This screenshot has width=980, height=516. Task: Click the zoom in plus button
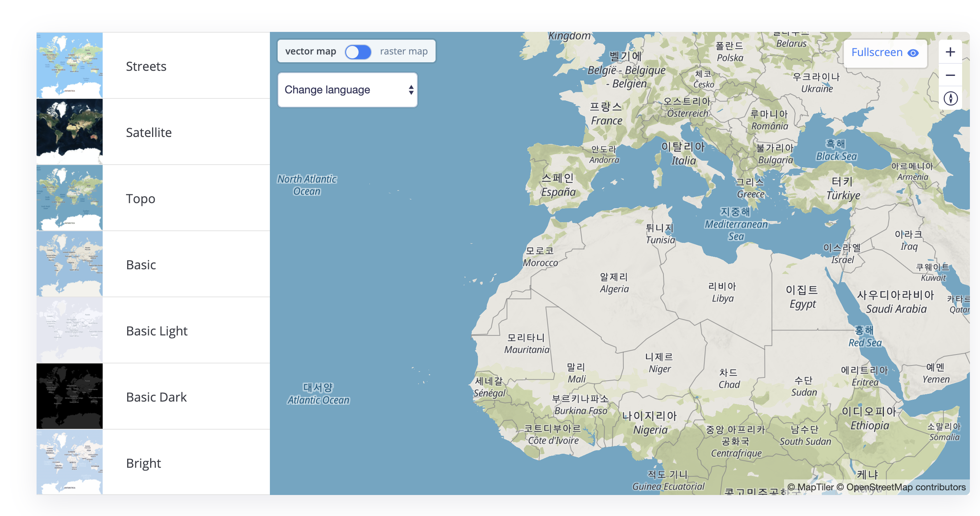(950, 52)
